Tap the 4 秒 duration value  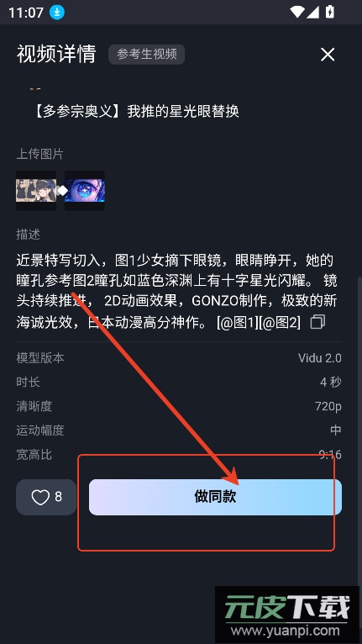[x=330, y=383]
